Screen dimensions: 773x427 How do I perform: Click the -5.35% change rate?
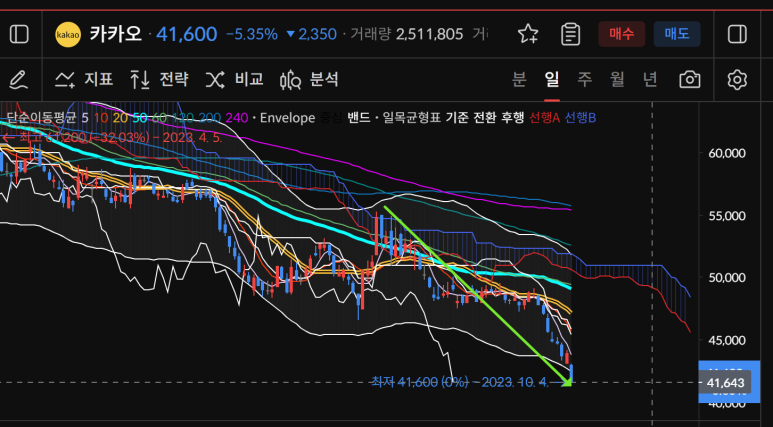point(251,34)
